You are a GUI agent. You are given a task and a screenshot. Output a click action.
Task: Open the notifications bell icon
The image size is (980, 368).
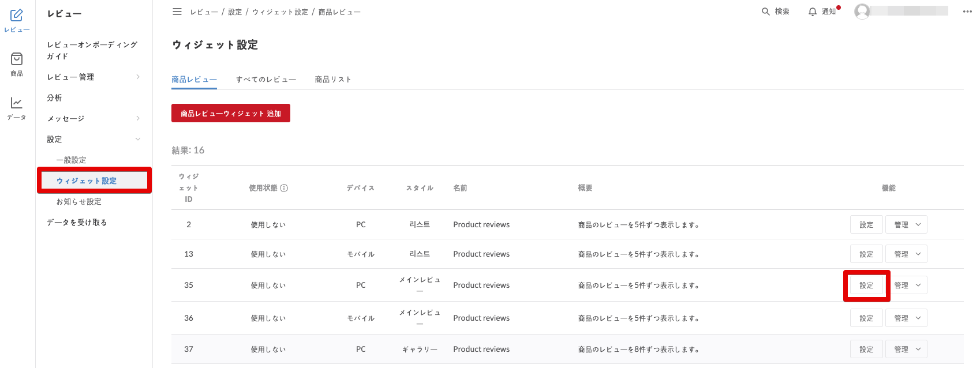(813, 12)
